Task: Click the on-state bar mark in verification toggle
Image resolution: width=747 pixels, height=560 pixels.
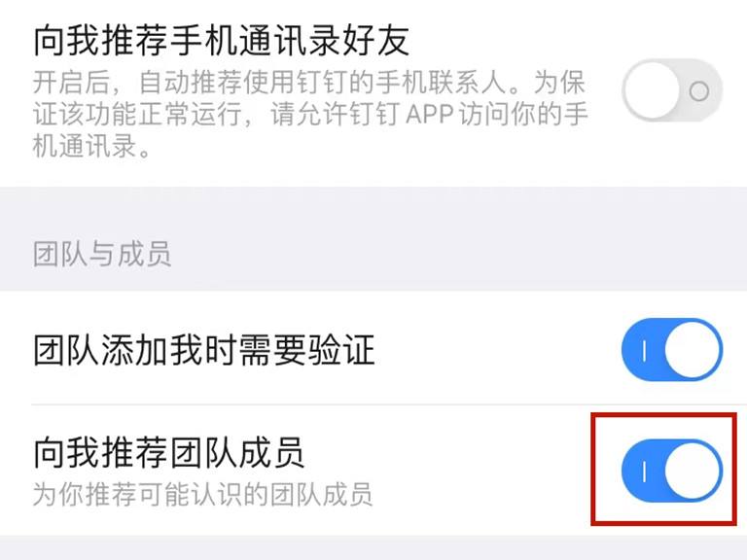Action: [x=644, y=351]
